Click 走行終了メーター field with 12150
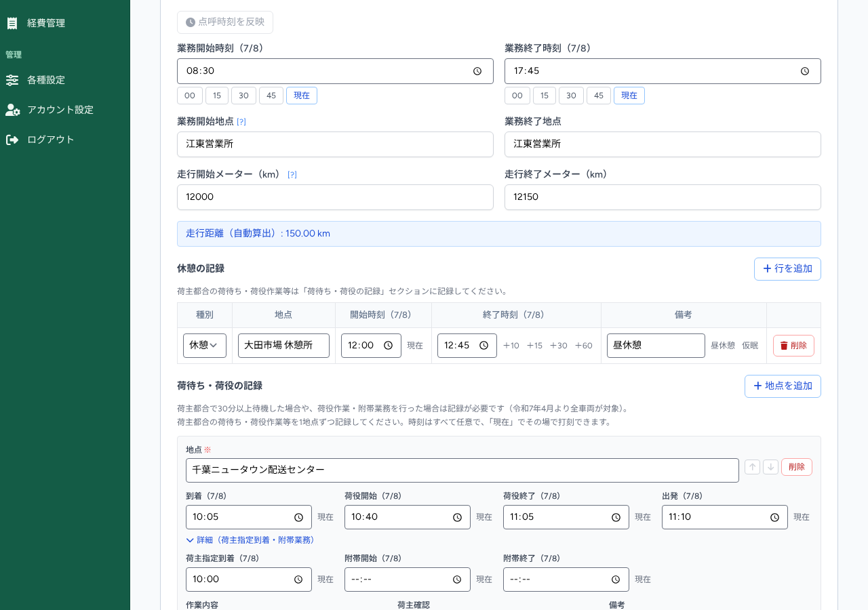 point(663,197)
